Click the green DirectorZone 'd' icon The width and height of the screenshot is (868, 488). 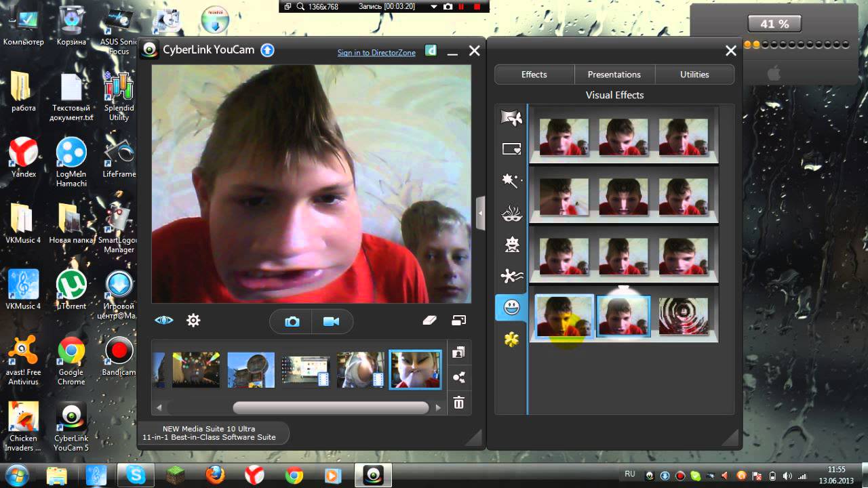tap(431, 50)
